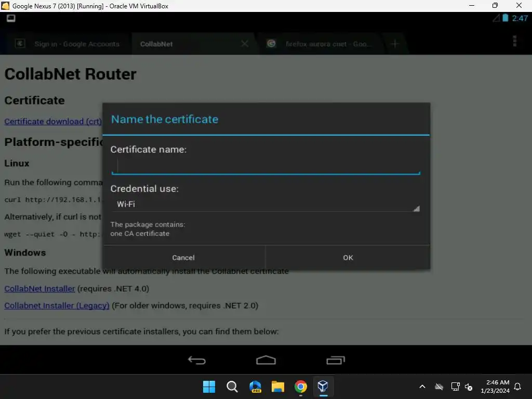Open the notifications bell icon

(518, 387)
